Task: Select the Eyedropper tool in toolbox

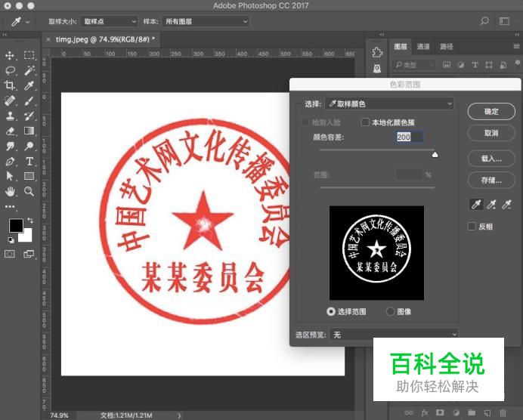Action: click(x=29, y=85)
